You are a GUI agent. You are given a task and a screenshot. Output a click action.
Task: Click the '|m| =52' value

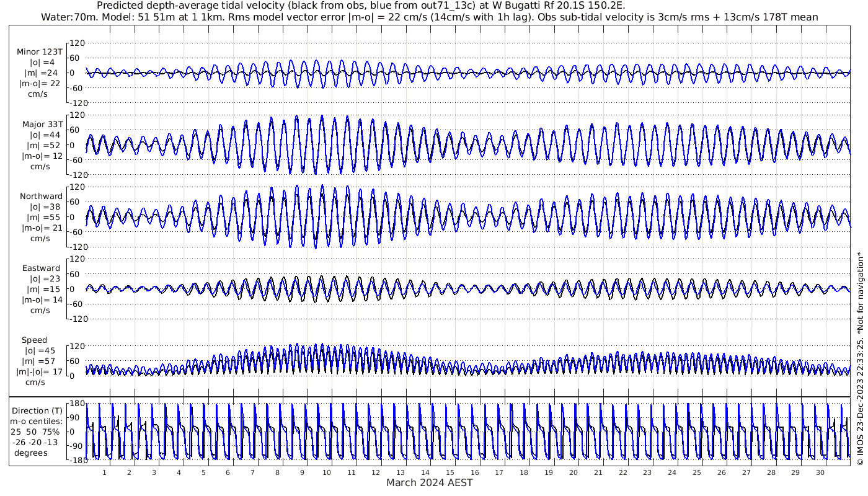click(42, 145)
